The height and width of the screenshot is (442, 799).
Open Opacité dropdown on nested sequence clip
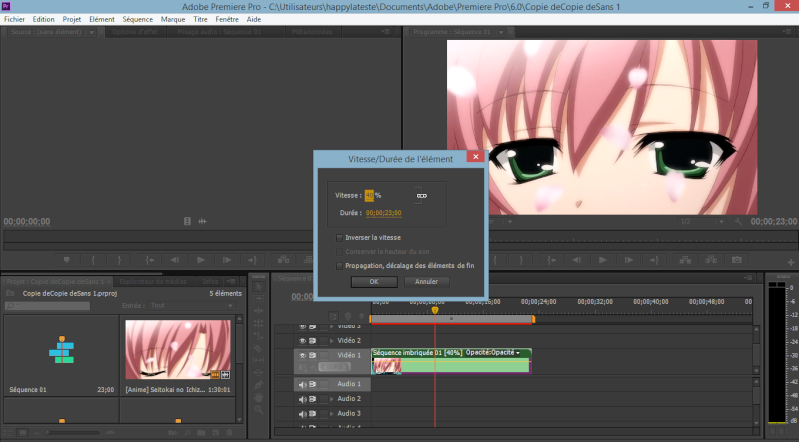tap(518, 353)
